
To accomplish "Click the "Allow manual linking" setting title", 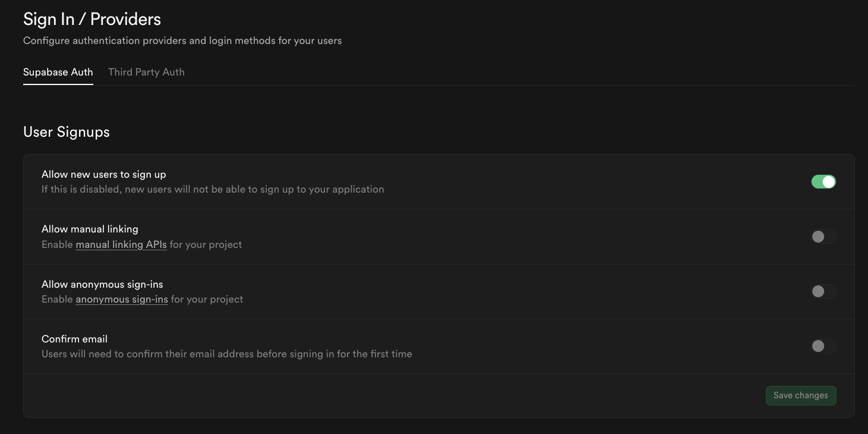I will tap(90, 229).
